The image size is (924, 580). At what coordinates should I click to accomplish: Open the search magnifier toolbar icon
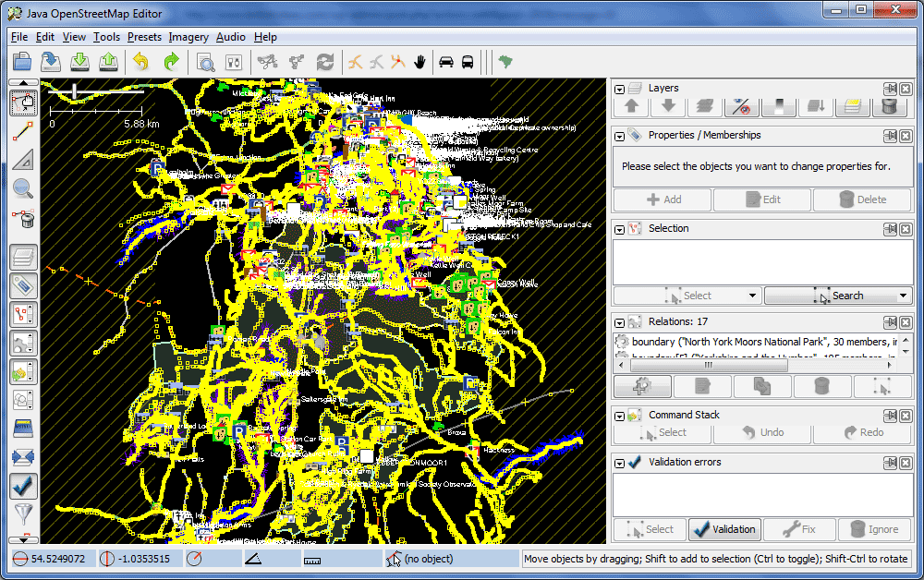(205, 61)
